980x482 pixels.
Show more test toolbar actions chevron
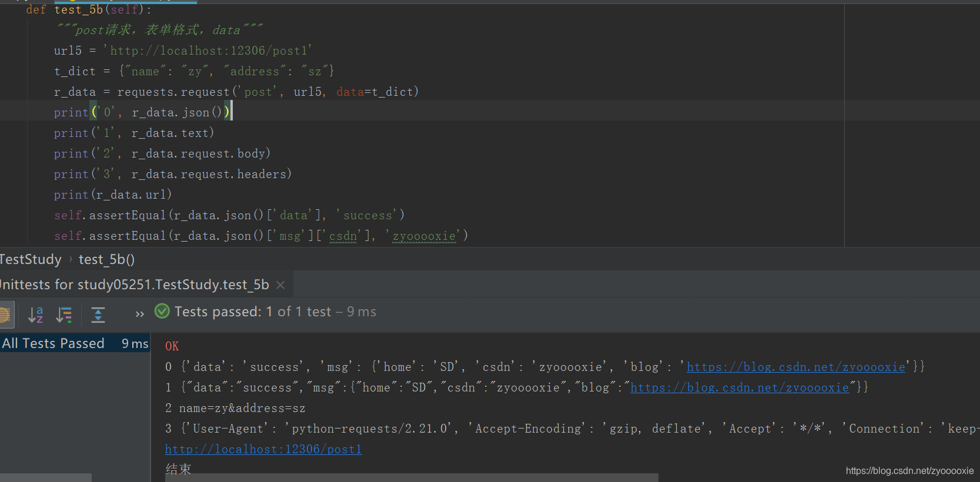pos(139,314)
